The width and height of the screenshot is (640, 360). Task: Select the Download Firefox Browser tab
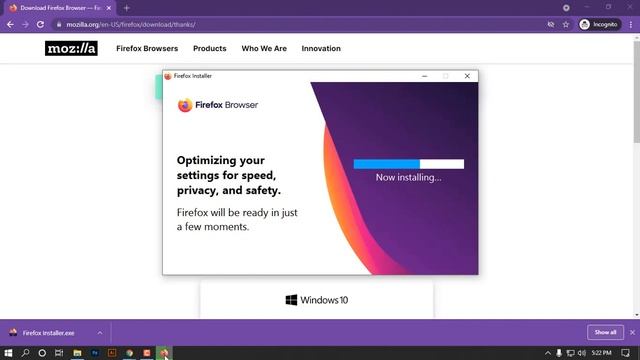coord(59,8)
